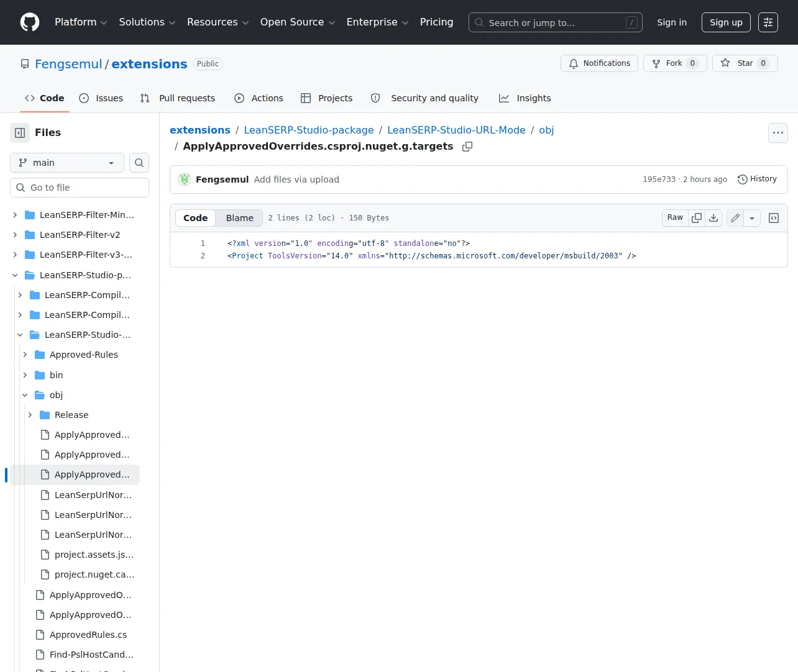This screenshot has height=672, width=798.
Task: Expand the bin folder chevron
Action: click(x=25, y=375)
